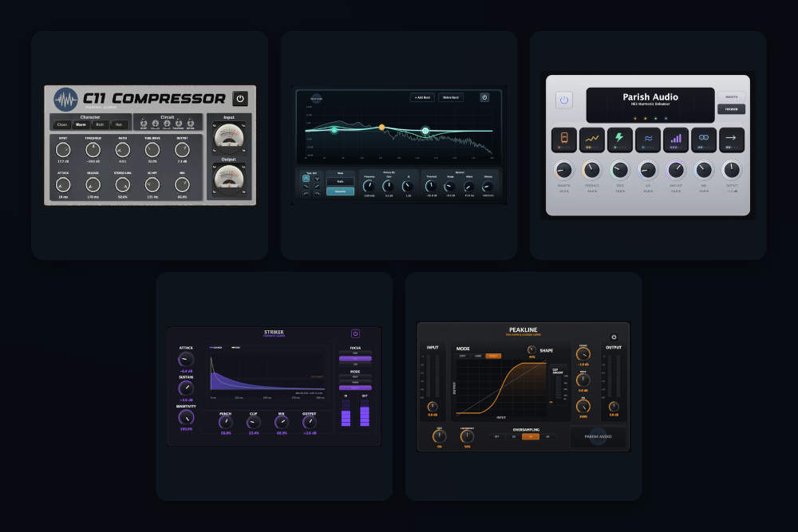Click the Harmonic Enhancer Warmth knob

(564, 170)
